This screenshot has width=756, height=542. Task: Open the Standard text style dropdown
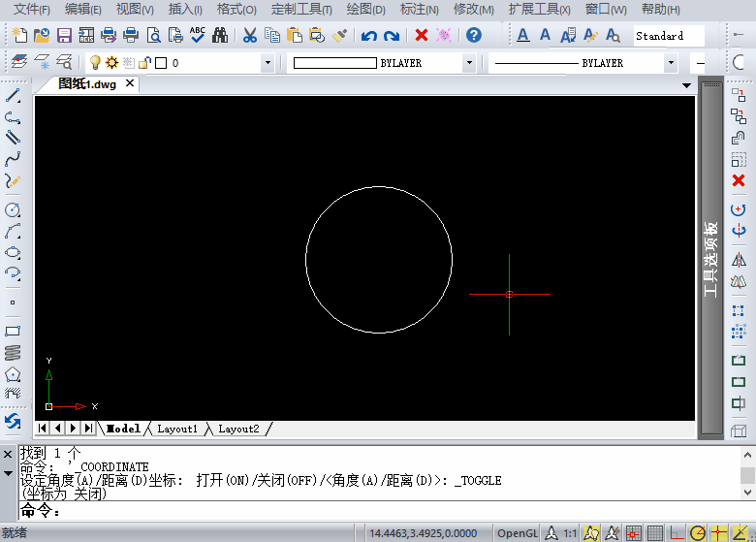tap(669, 36)
